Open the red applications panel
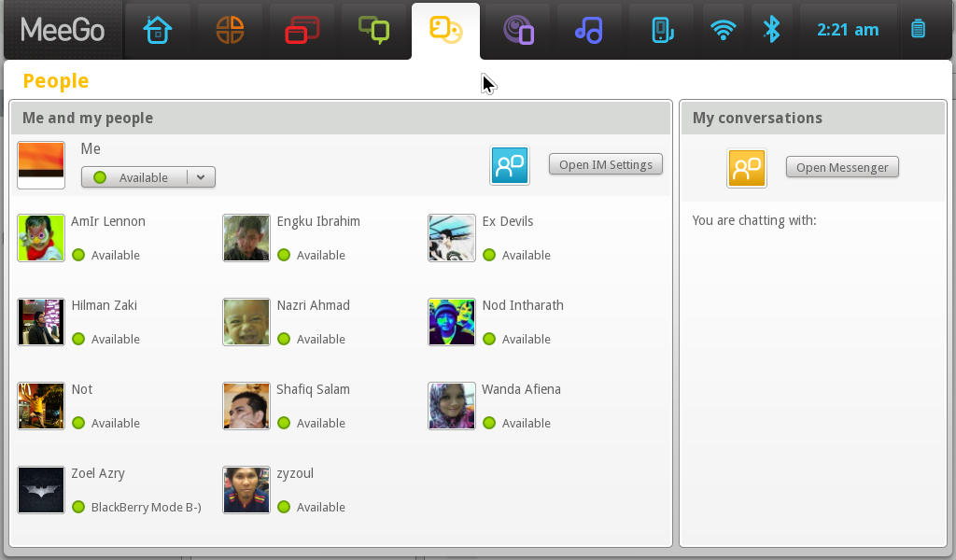This screenshot has height=560, width=956. 302,29
